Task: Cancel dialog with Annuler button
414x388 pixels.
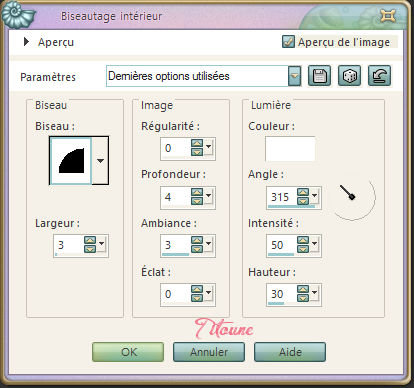Action: tap(209, 352)
